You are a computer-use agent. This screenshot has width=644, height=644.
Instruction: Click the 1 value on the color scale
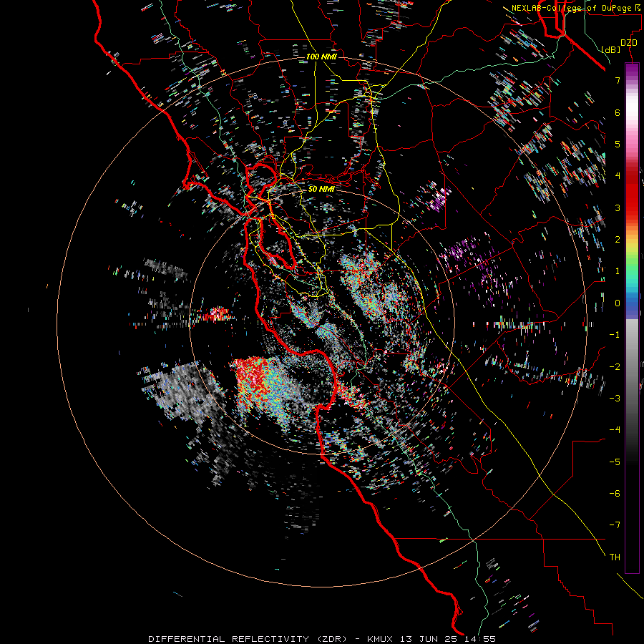[x=618, y=271]
